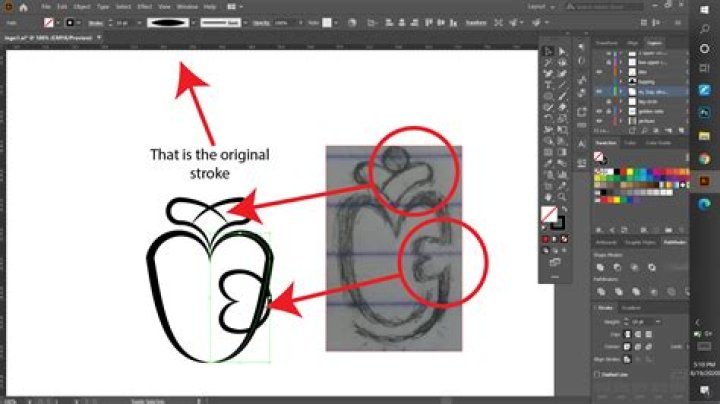
Task: Open Chrome from the Windows taskbar
Action: [704, 159]
